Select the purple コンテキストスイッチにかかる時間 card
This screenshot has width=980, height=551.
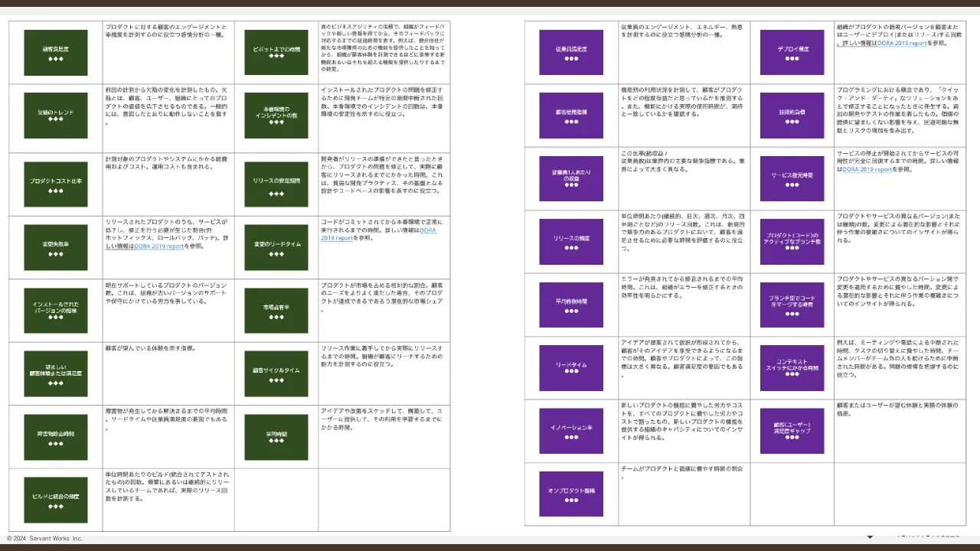tap(792, 368)
